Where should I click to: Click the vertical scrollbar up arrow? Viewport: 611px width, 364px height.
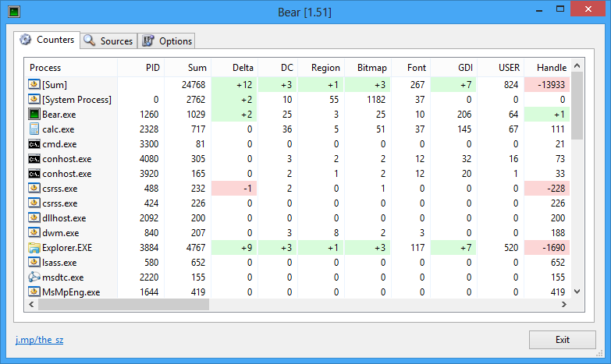[577, 65]
